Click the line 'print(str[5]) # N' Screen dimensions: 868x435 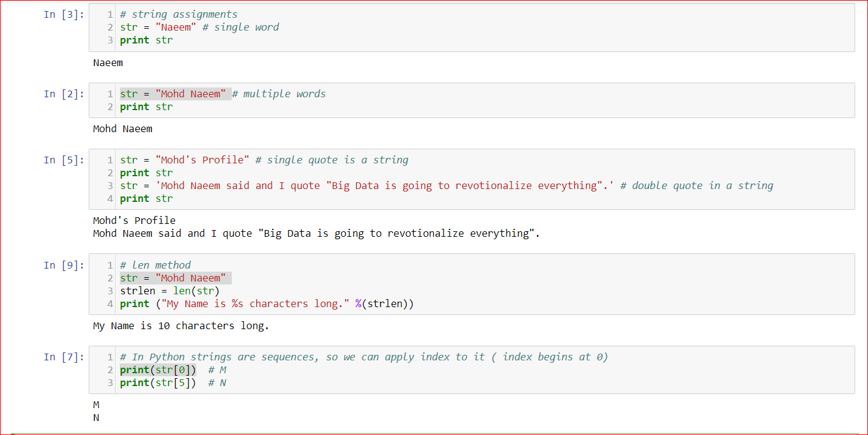[x=173, y=382]
